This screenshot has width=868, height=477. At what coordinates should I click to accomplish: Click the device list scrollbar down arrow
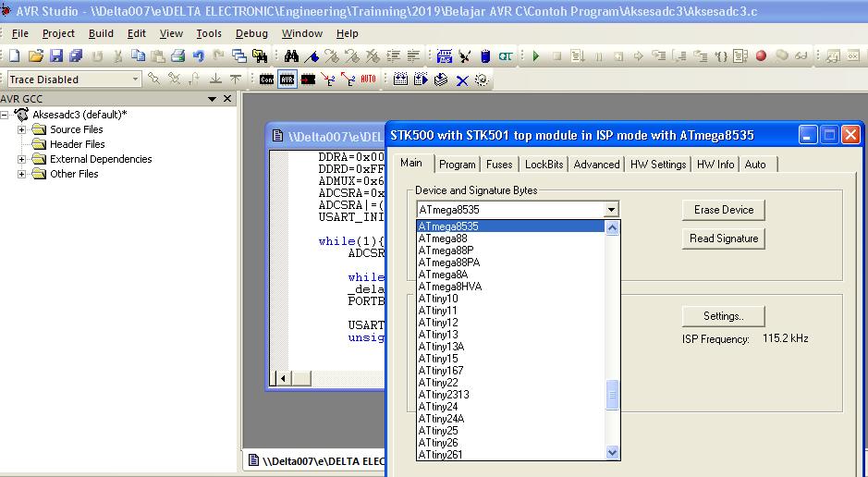[x=612, y=453]
